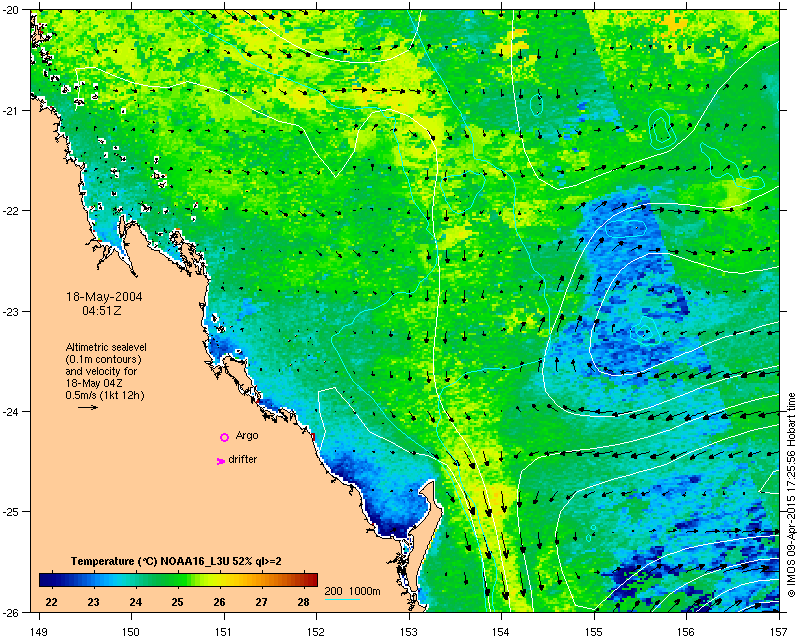Click the 151 longitude axis label
The width and height of the screenshot is (800, 640).
click(224, 632)
